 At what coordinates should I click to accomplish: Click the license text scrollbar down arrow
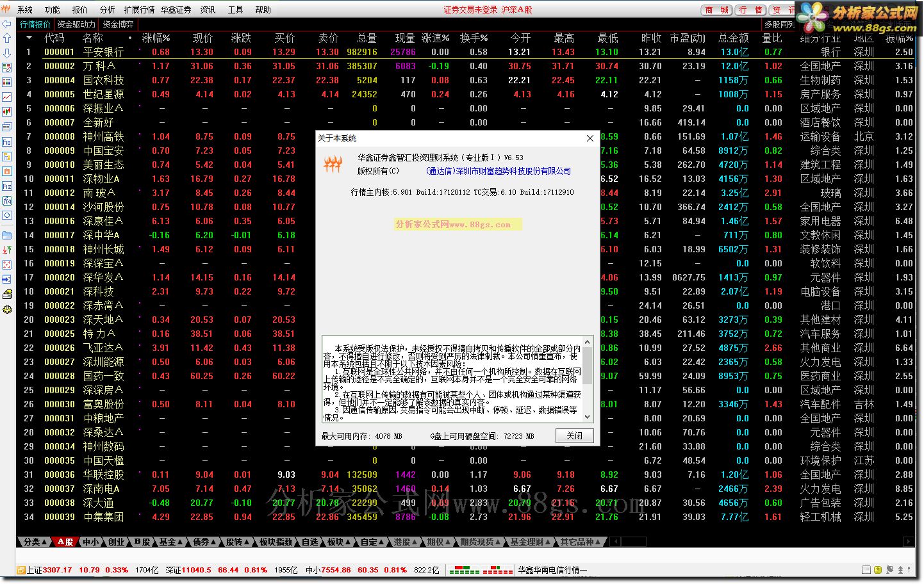point(588,417)
